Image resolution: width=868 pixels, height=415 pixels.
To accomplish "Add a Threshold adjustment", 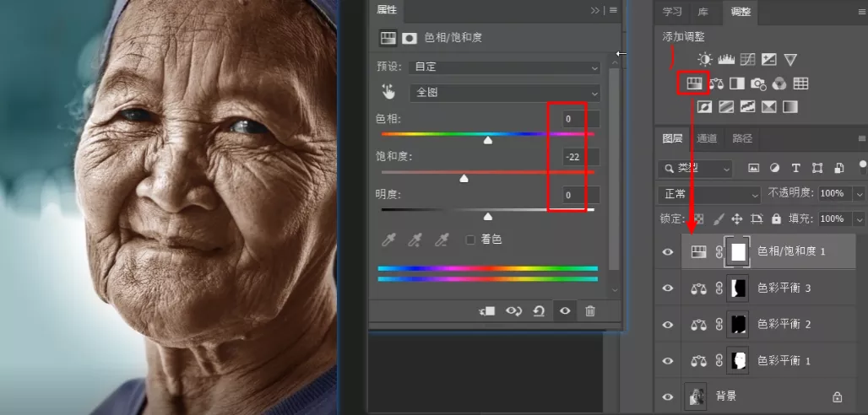I will pos(748,106).
